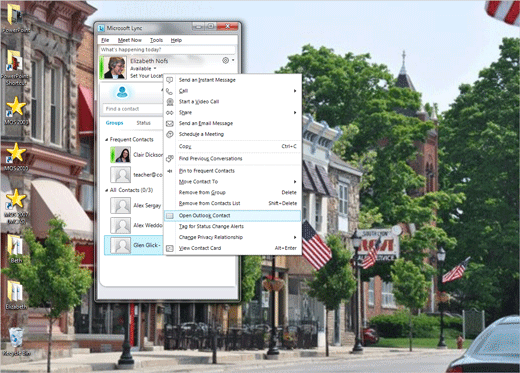Click the Options gear icon near Elizabeth Nofs
Image resolution: width=520 pixels, height=373 pixels.
click(x=226, y=60)
